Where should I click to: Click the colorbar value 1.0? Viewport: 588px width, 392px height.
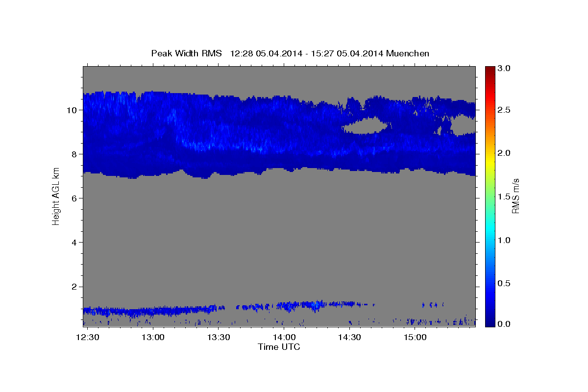coord(505,240)
